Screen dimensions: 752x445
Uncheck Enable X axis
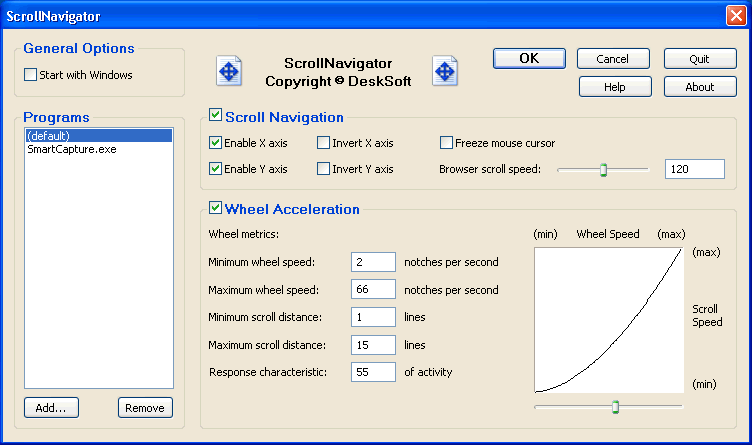[216, 143]
